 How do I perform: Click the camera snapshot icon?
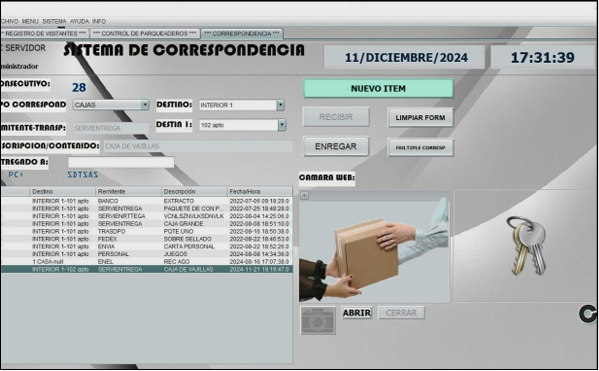point(318,321)
